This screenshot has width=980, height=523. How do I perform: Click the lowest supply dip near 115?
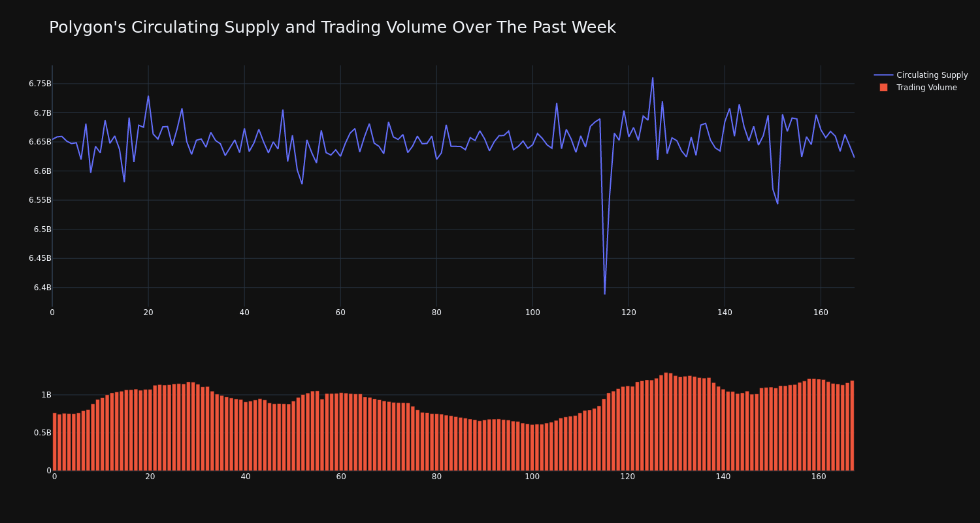pyautogui.click(x=604, y=294)
